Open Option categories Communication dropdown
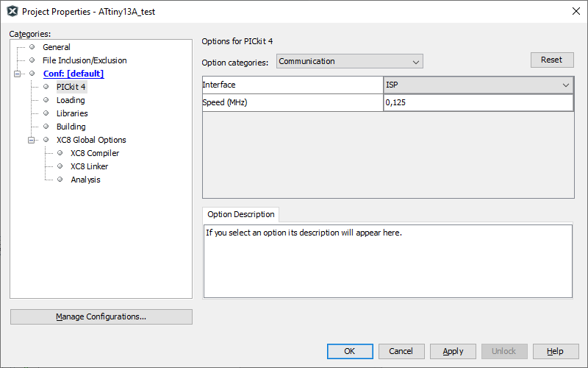The image size is (588, 368). click(x=350, y=61)
